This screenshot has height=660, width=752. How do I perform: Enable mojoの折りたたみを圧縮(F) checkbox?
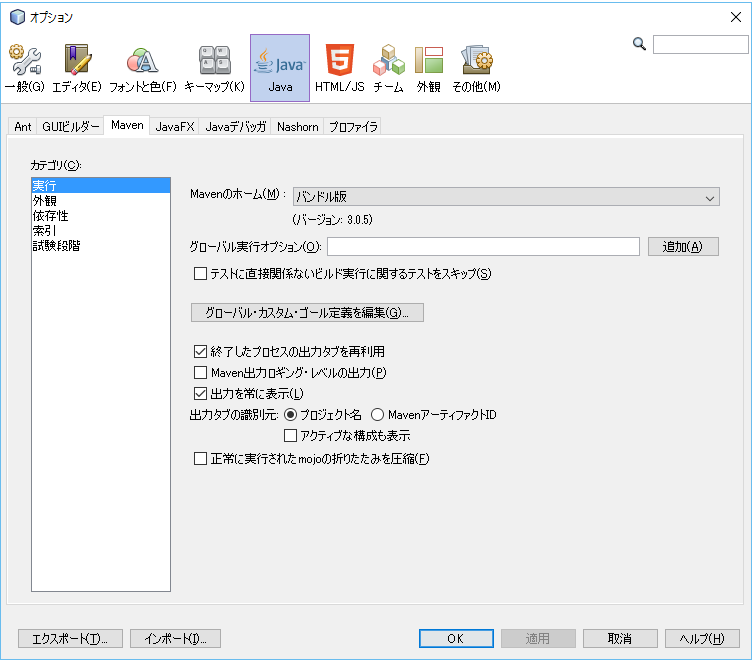coord(200,459)
